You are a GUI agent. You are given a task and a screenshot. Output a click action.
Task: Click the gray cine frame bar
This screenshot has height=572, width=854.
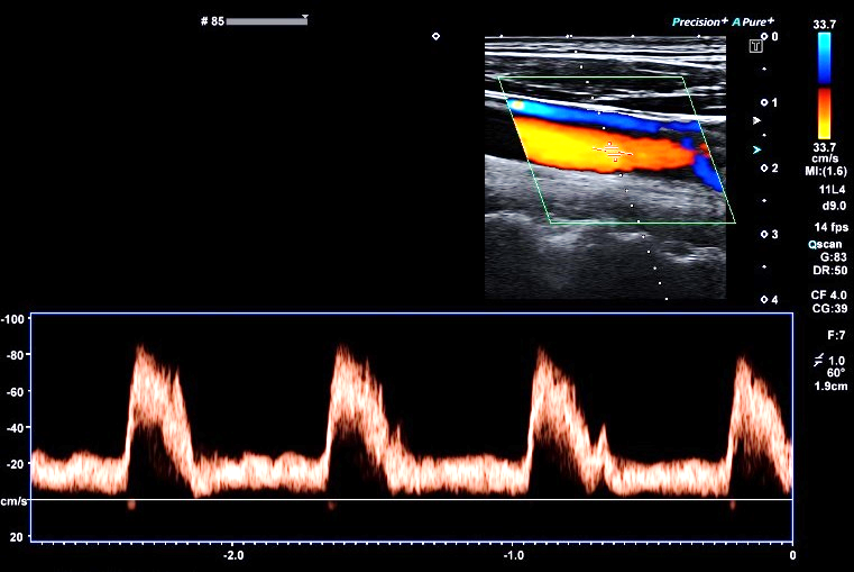coord(265,21)
